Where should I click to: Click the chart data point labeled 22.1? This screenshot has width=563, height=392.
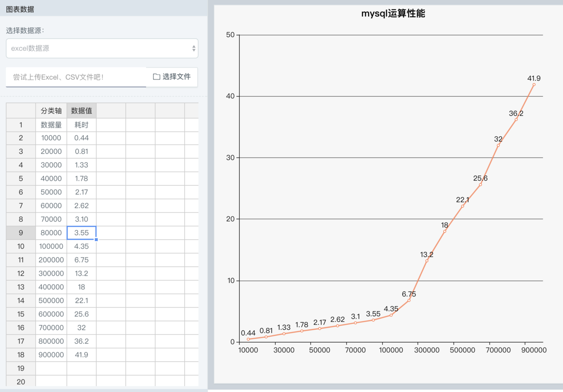pos(463,206)
